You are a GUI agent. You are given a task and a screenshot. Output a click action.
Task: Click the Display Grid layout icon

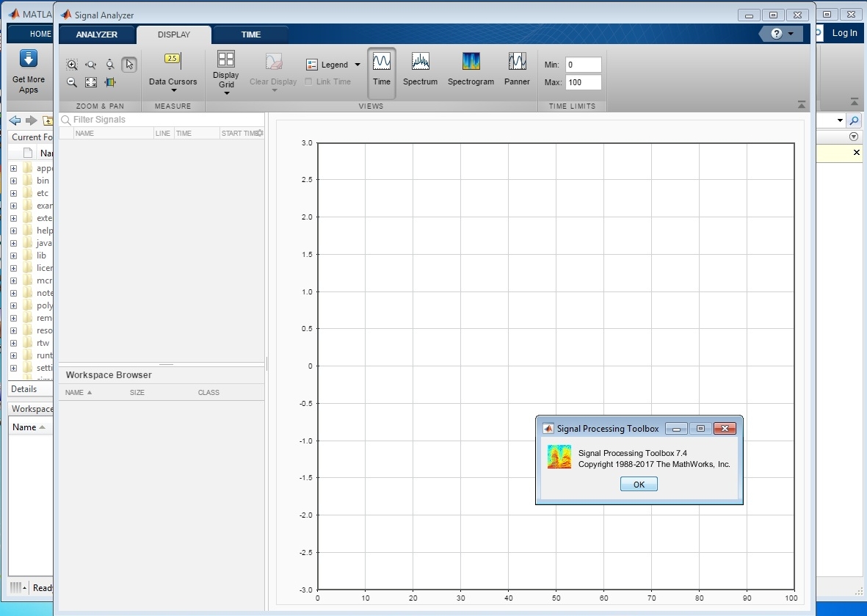[x=226, y=59]
